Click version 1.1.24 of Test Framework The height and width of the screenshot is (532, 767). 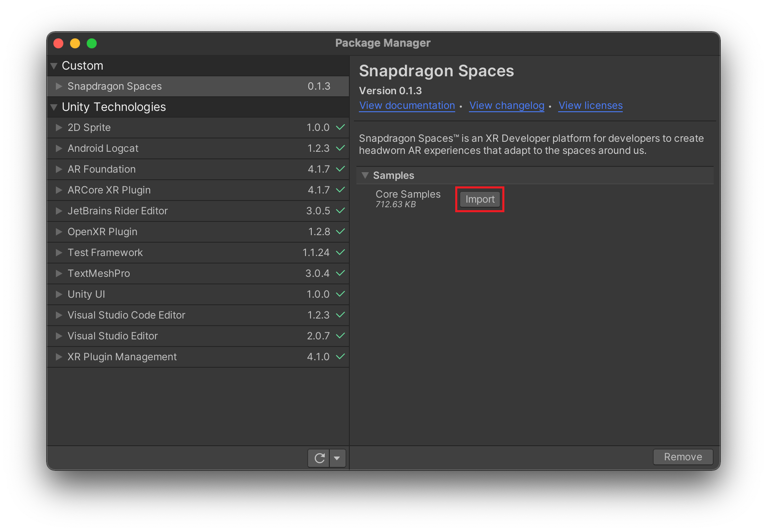click(x=316, y=253)
